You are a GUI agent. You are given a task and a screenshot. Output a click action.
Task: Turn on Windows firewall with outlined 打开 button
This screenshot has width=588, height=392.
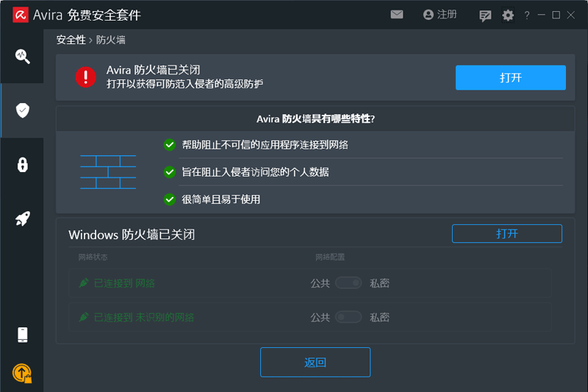(x=506, y=234)
